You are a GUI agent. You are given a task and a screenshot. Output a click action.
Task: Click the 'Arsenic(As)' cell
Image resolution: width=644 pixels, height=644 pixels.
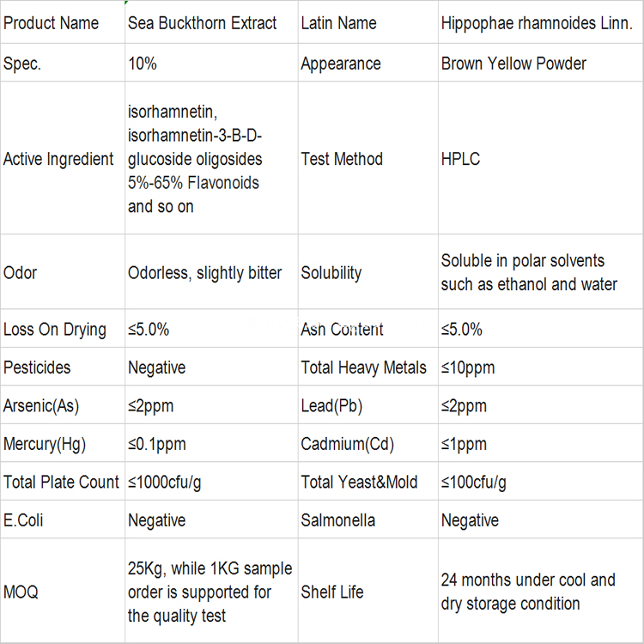click(x=40, y=406)
